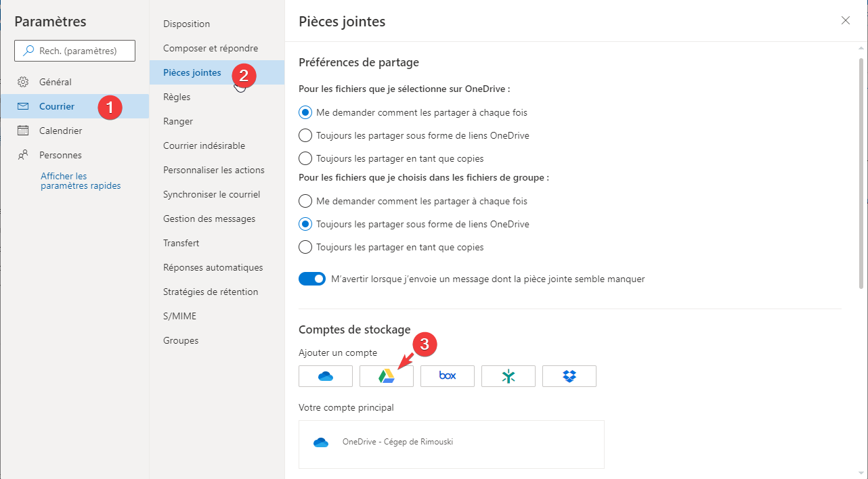
Task: Open Synchroniser le courriel settings
Action: pyautogui.click(x=217, y=194)
